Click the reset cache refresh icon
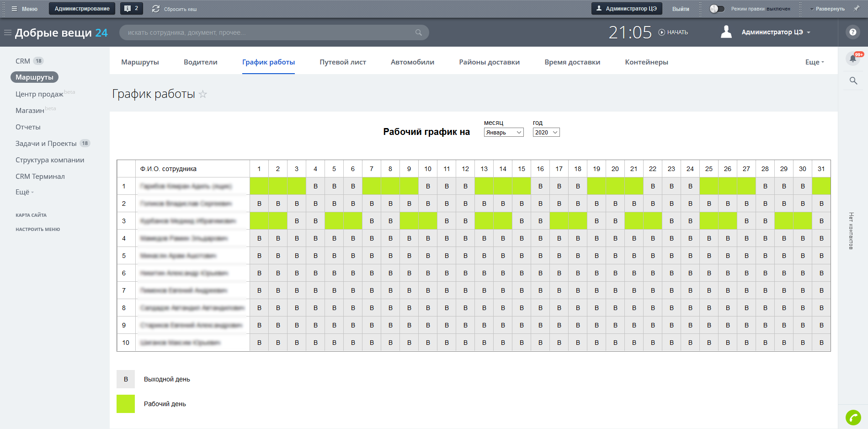This screenshot has height=429, width=868. (x=156, y=9)
